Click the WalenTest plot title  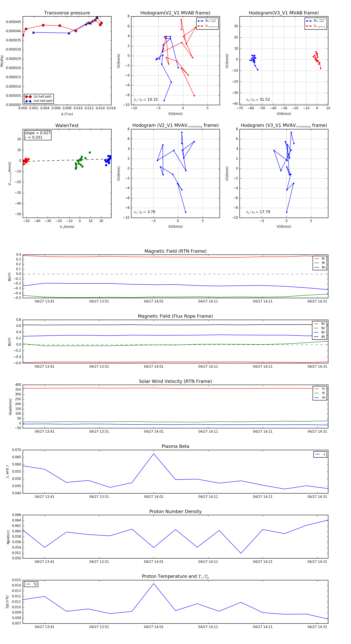tap(67, 125)
